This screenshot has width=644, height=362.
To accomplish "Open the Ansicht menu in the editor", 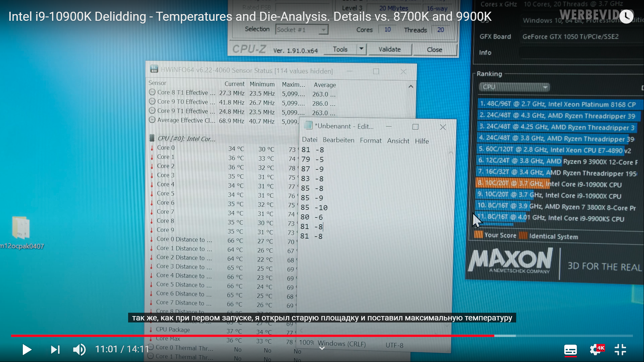I will pyautogui.click(x=398, y=141).
